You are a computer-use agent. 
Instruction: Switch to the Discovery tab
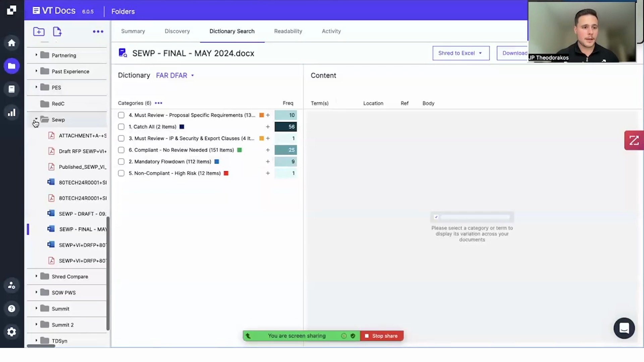tap(177, 31)
